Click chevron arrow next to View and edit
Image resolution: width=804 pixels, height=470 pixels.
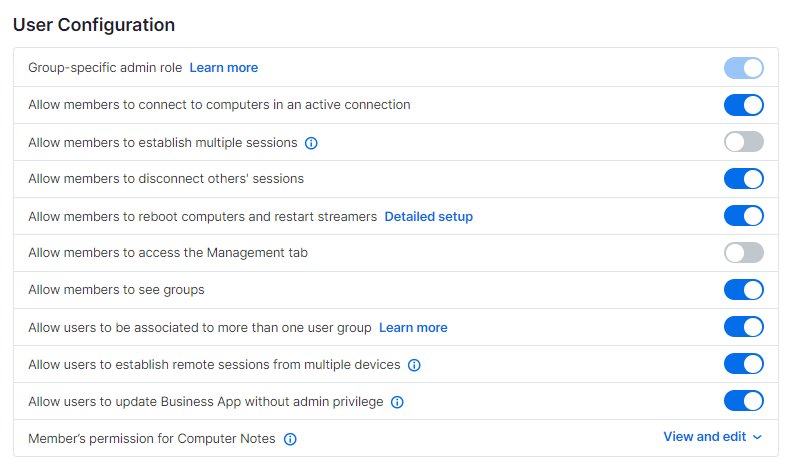tap(757, 437)
